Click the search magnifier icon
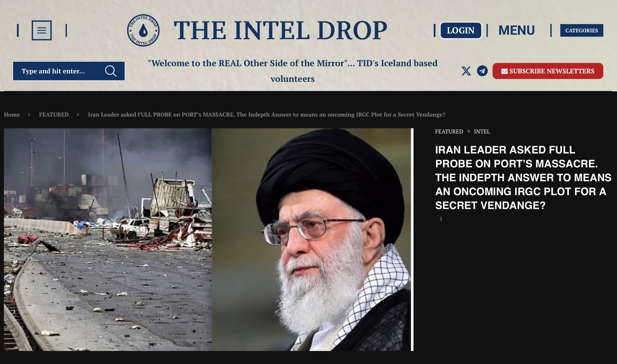The width and height of the screenshot is (617, 364). [x=111, y=71]
